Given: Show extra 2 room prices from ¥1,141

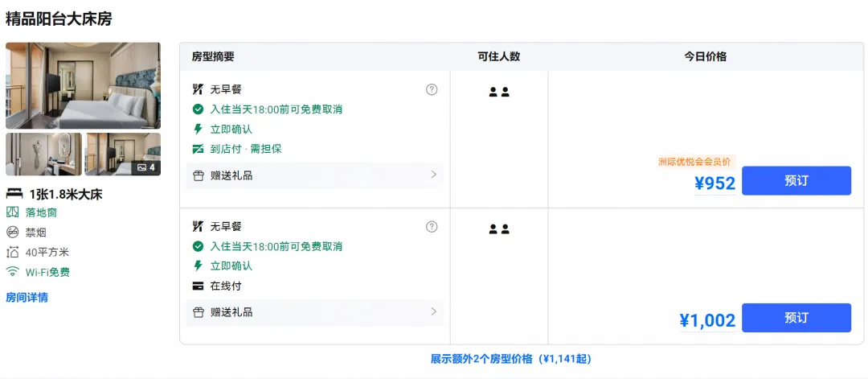Looking at the screenshot, I should pyautogui.click(x=511, y=359).
